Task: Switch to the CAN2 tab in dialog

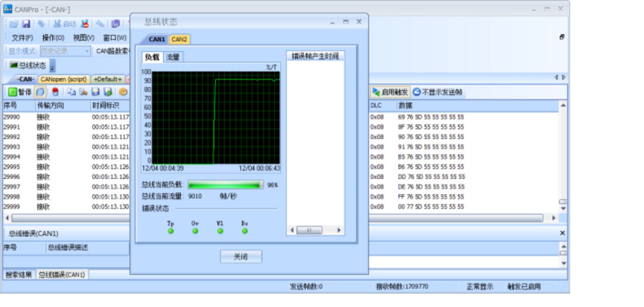Action: [179, 39]
